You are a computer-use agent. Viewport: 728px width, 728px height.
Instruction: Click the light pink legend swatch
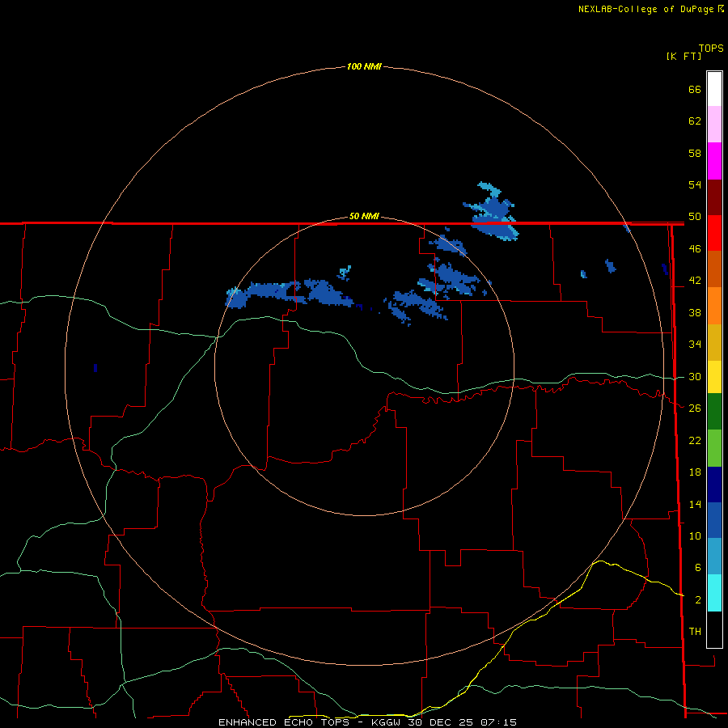[714, 125]
